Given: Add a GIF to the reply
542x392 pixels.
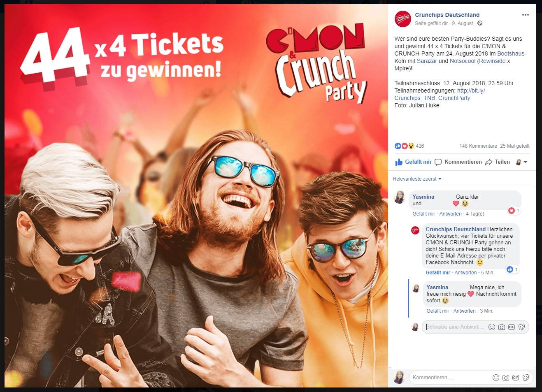Looking at the screenshot, I should tap(512, 327).
